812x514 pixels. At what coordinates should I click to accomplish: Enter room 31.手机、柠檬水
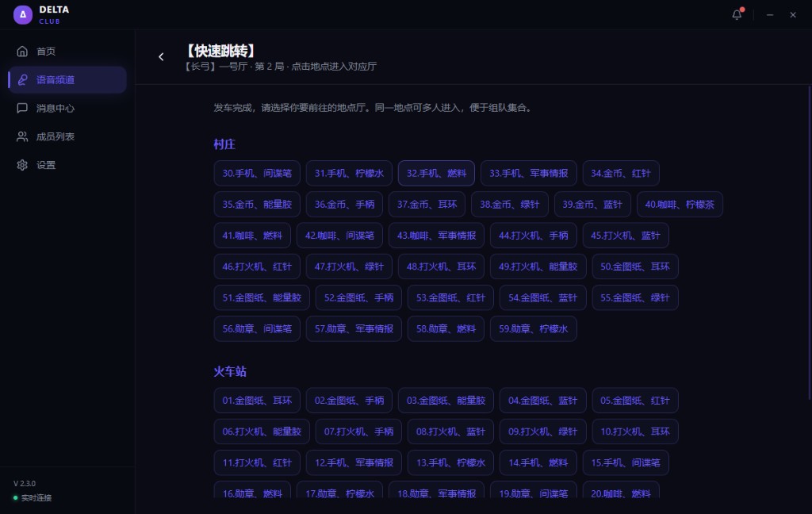(349, 173)
